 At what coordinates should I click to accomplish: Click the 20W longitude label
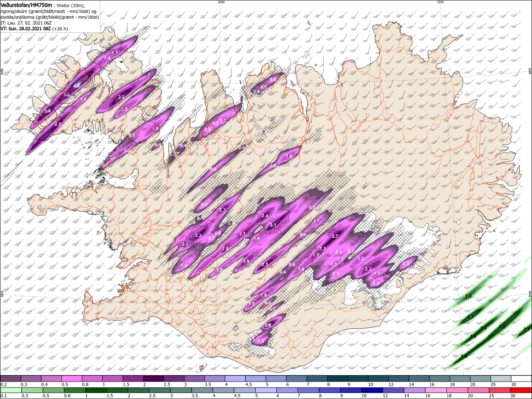221,2
